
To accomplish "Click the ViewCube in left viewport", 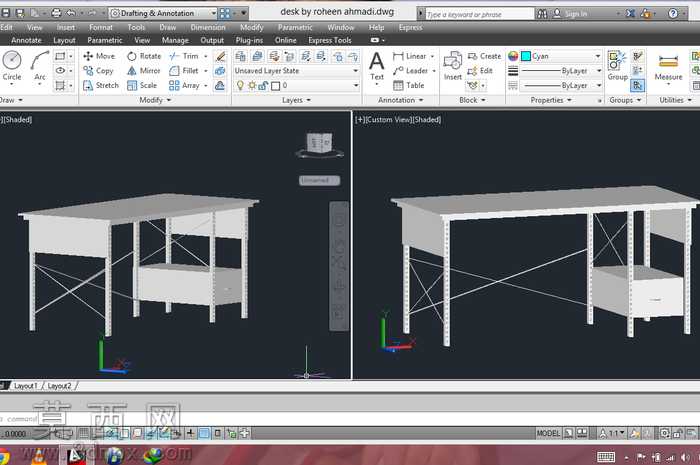I will (x=319, y=144).
